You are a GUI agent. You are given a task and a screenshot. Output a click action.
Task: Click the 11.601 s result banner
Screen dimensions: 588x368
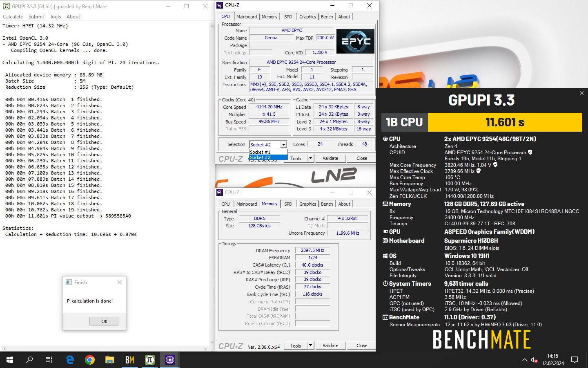[505, 122]
